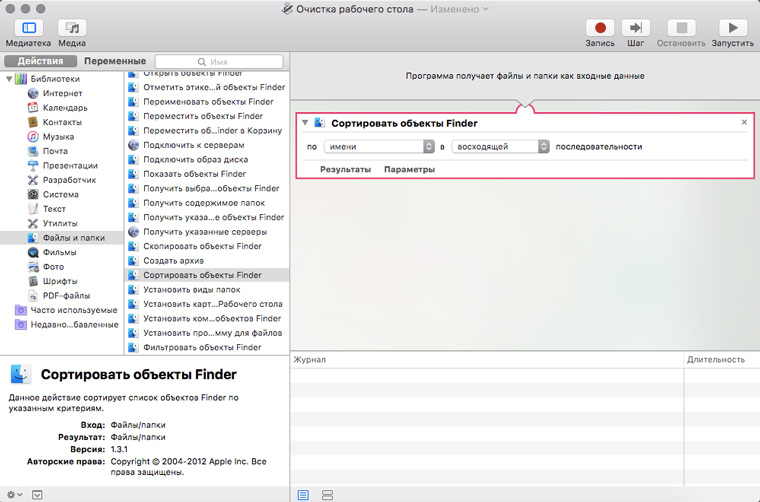Open the document title Изменено dropdown
Screen dimensions: 760x502
(459, 9)
